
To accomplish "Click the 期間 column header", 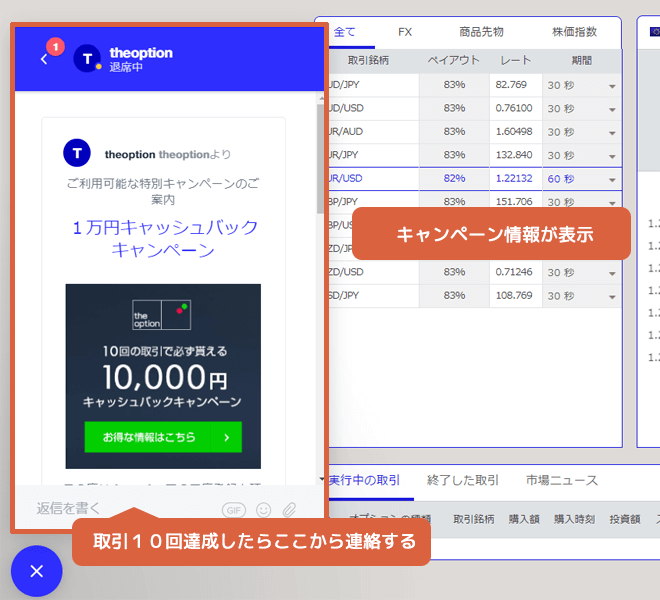I will 582,61.
